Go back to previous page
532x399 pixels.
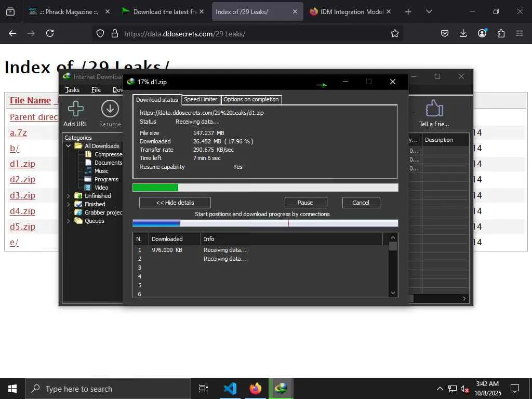click(12, 33)
